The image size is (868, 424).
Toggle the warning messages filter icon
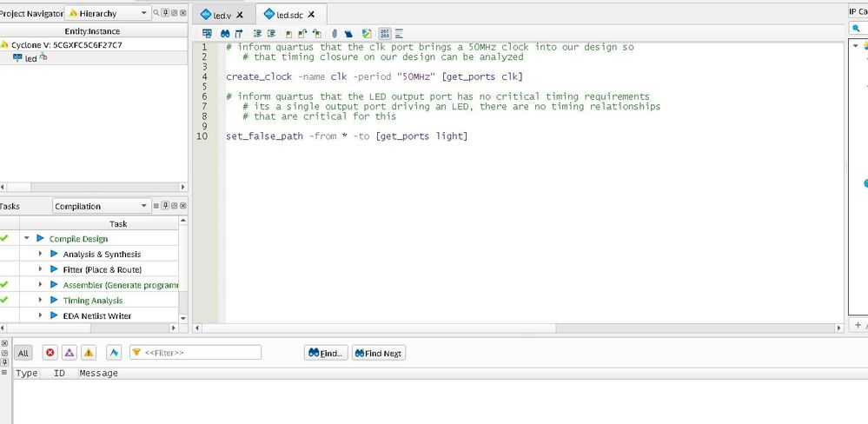(88, 353)
